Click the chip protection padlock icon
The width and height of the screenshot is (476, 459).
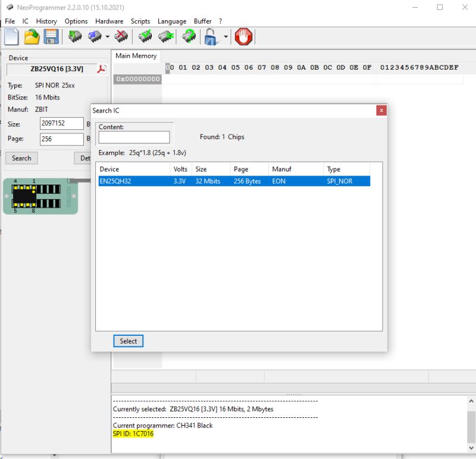210,36
